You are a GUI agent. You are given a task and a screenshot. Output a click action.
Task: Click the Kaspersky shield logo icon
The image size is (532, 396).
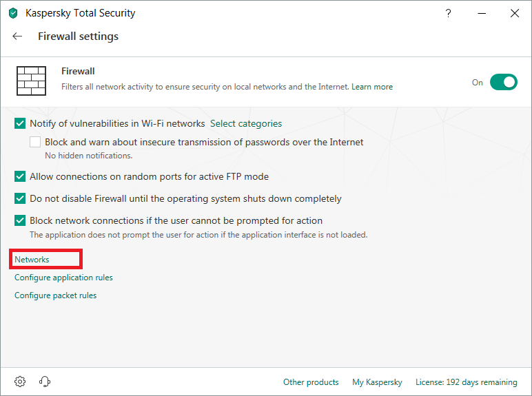(13, 13)
